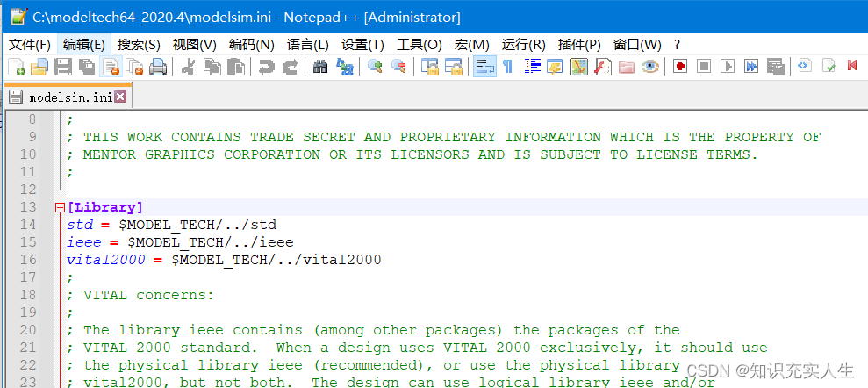The image size is (868, 388).
Task: Click the [Library] section header text
Action: tap(104, 207)
